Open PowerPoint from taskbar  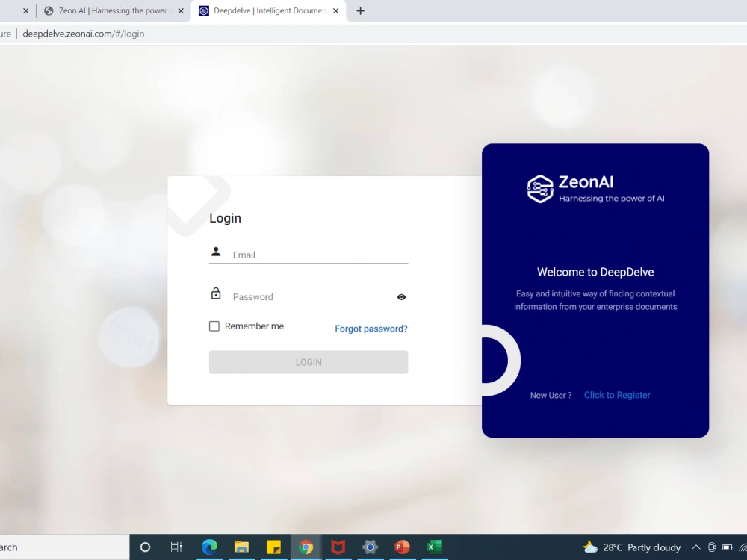[x=402, y=547]
